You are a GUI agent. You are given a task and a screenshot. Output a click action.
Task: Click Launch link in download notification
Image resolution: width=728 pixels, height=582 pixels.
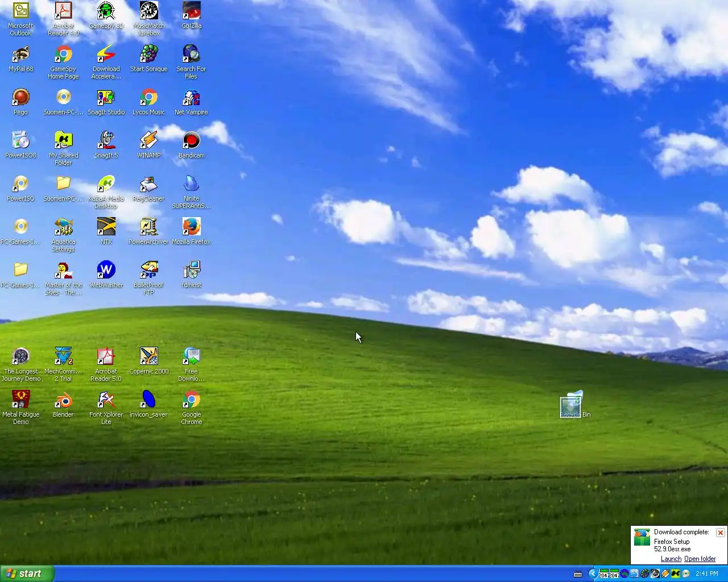coord(671,559)
